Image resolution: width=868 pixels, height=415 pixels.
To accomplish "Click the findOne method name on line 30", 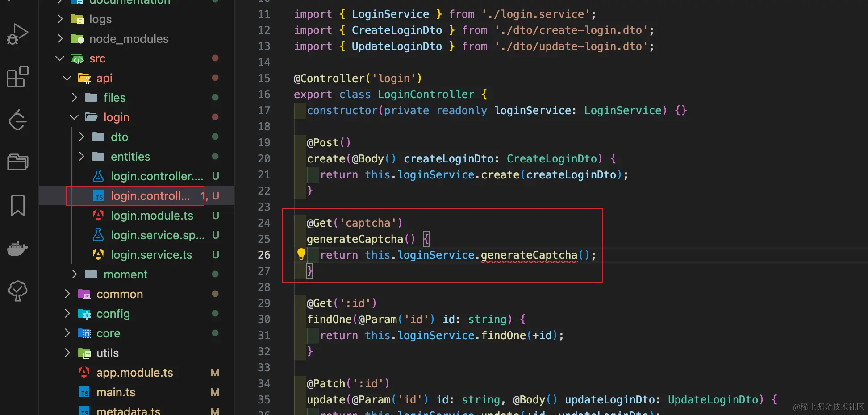I will pyautogui.click(x=329, y=320).
